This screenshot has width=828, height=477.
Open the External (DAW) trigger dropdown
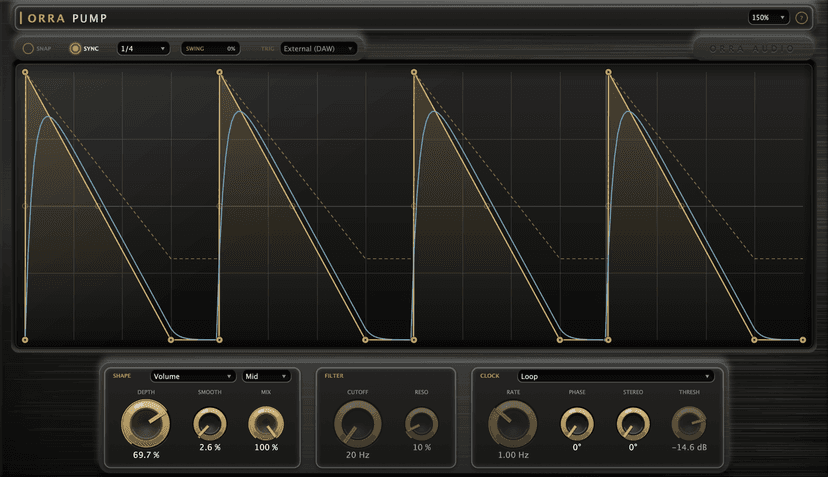click(318, 49)
